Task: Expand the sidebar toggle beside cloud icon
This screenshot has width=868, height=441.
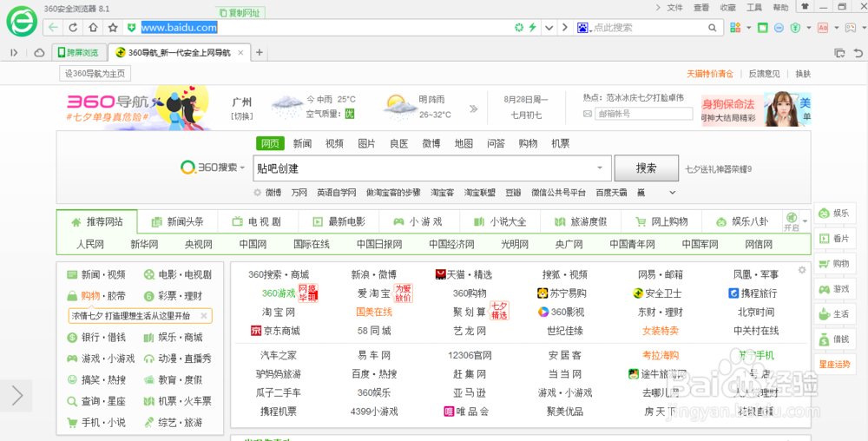Action: point(15,53)
